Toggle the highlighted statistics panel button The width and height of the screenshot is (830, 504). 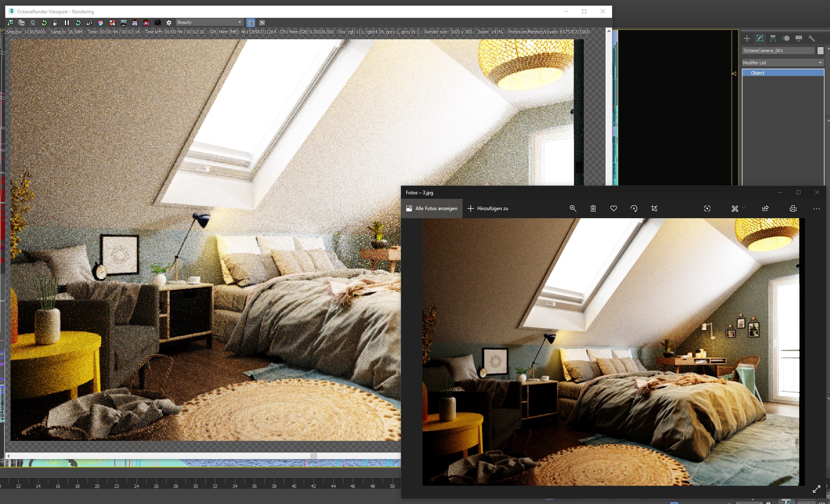(x=251, y=23)
